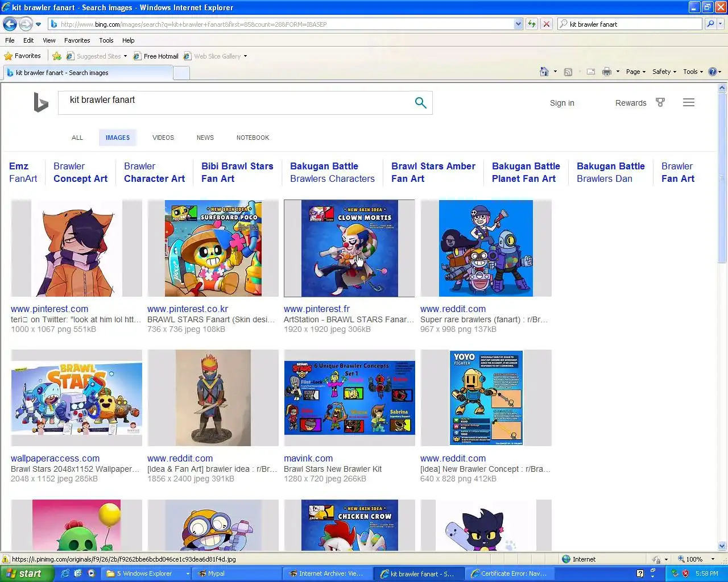Open the wallpaperaccess.com source link
The width and height of the screenshot is (728, 582).
click(55, 459)
